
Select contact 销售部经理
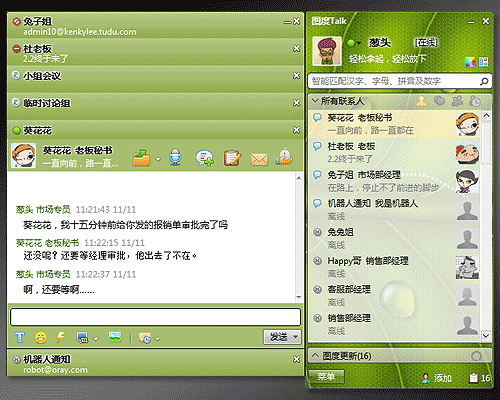point(395,325)
